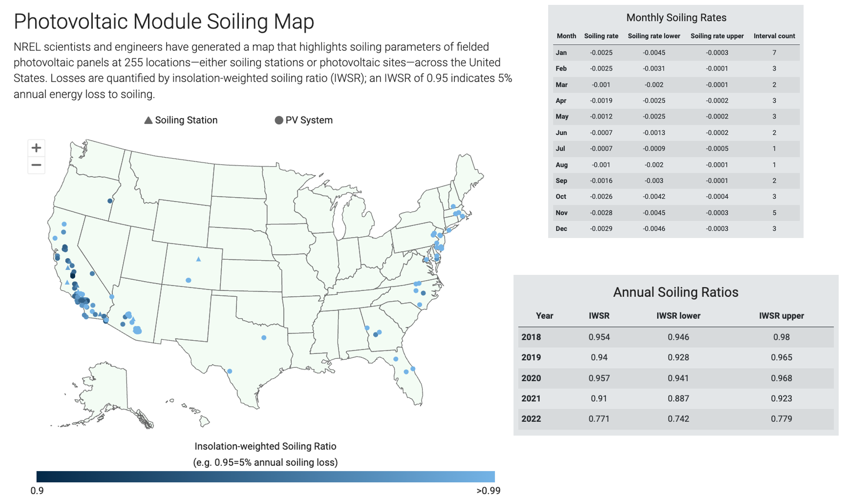Click the 2019 row in annual table
Viewport: 848px width, 504px height.
[x=675, y=357]
